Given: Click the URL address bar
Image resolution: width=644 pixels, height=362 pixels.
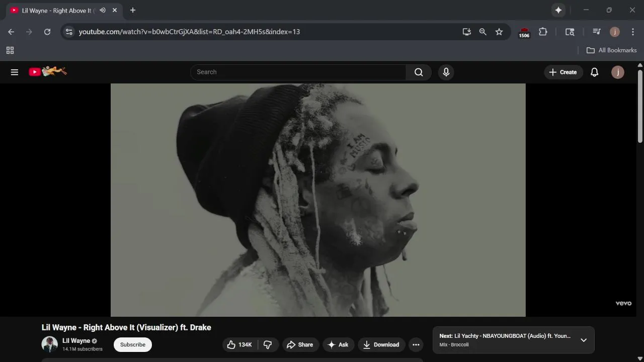Looking at the screenshot, I should click(x=267, y=32).
